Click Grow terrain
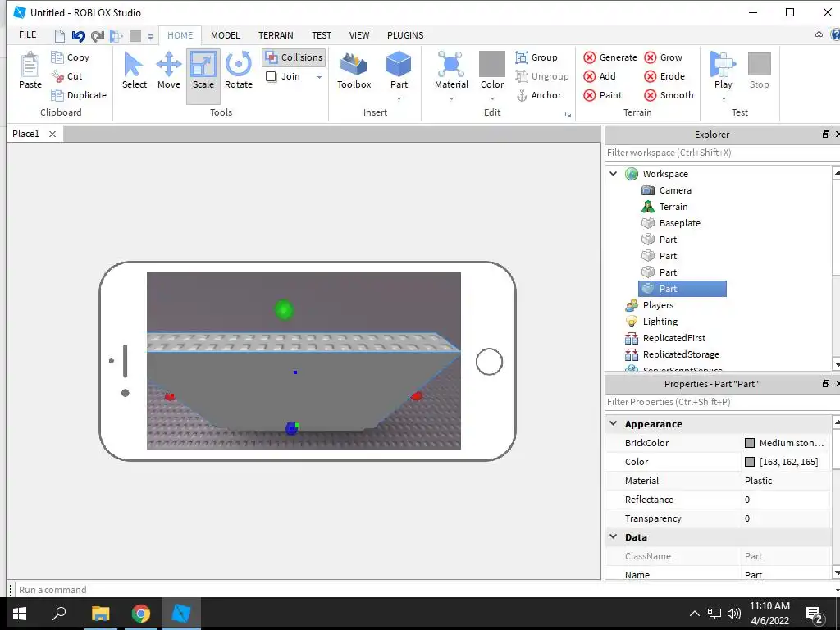840x630 pixels. pos(663,57)
